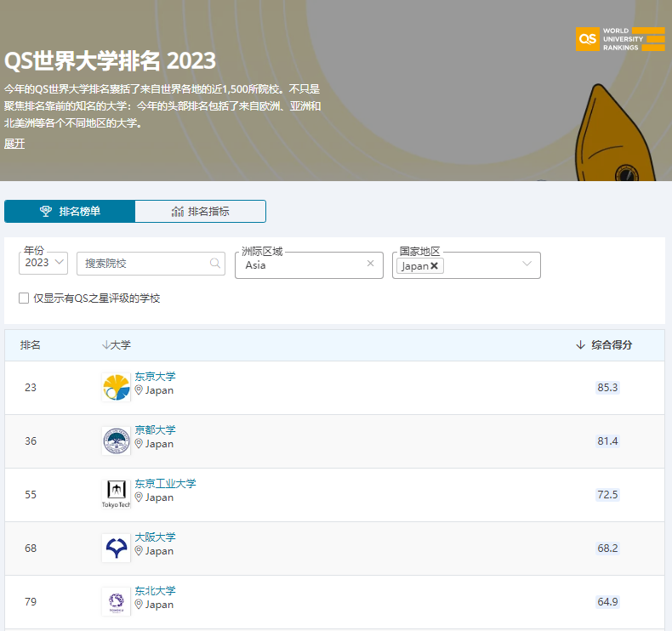Open the year 2023 dropdown
The width and height of the screenshot is (672, 631).
point(43,263)
